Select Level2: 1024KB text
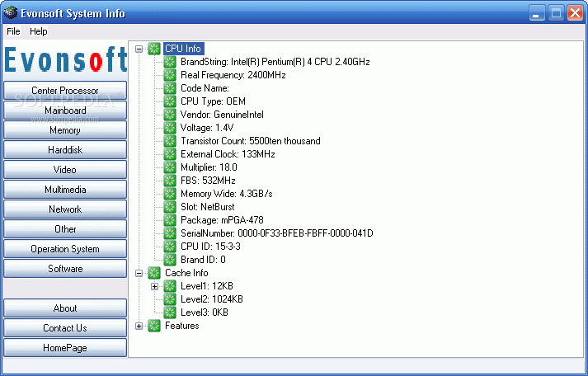Screen dimensions: 588x376 (211, 299)
